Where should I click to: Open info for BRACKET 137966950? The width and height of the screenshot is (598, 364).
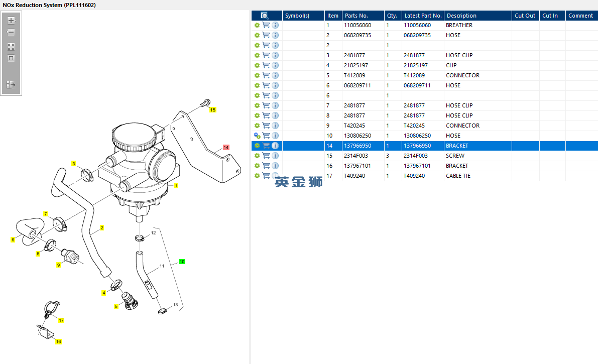[275, 146]
